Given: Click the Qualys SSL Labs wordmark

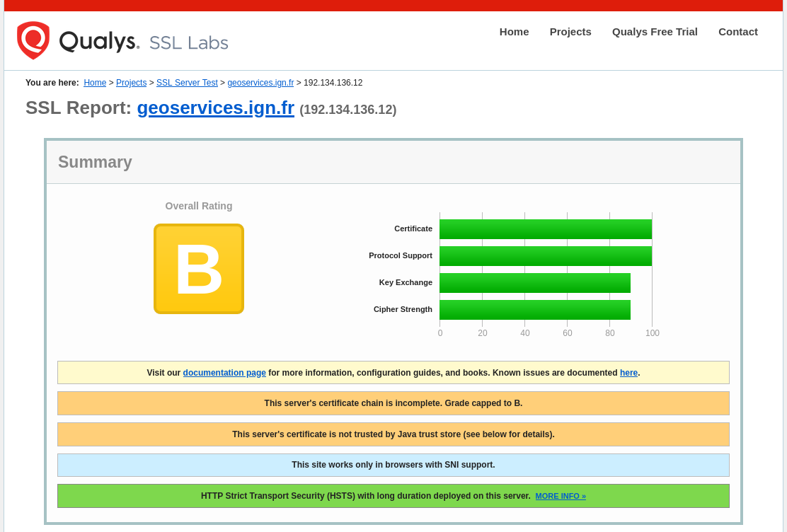Looking at the screenshot, I should pyautogui.click(x=144, y=42).
